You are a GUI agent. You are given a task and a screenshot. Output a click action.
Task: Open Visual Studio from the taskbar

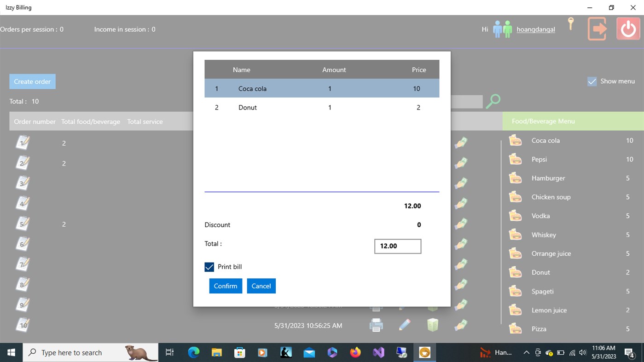(x=378, y=352)
